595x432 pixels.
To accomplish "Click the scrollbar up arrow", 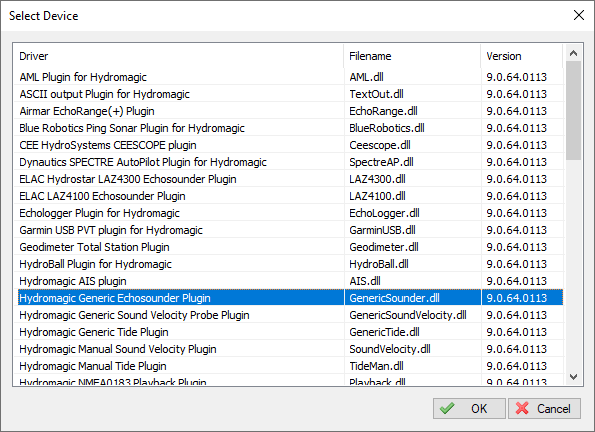I will click(x=573, y=53).
